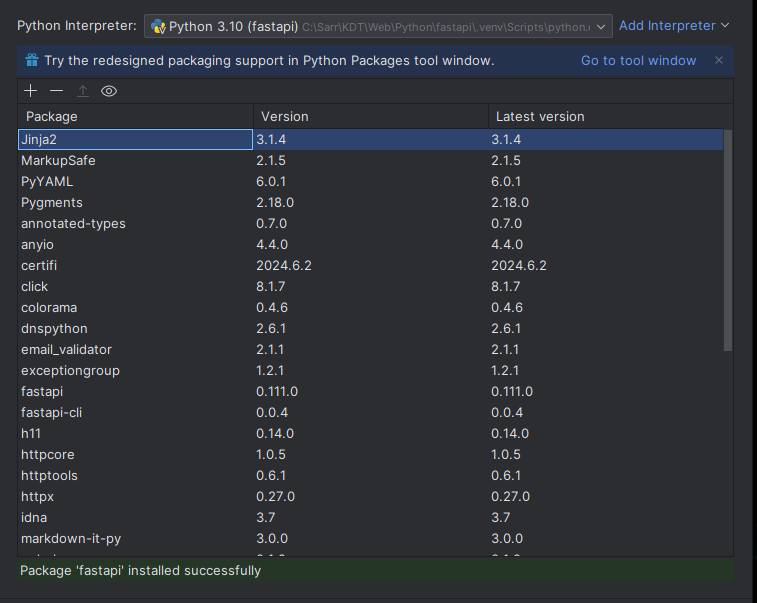Select the httpx package row
This screenshot has height=603, width=757.
tap(371, 496)
